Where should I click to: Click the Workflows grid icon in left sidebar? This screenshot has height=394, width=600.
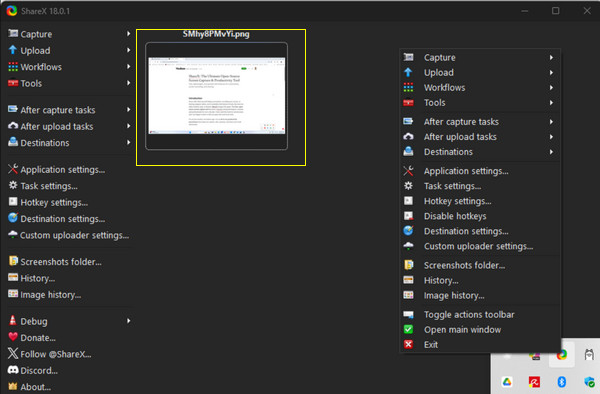[x=13, y=67]
